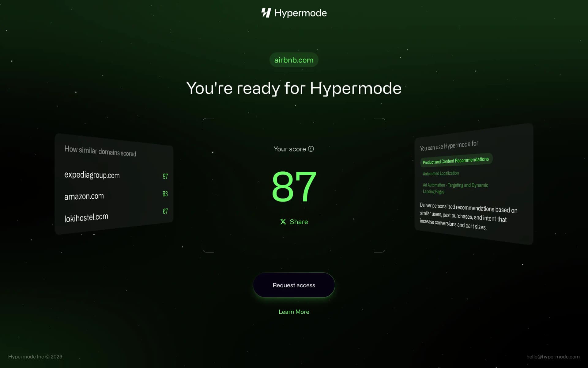Click the score 67 value
Image resolution: width=588 pixels, height=368 pixels.
coord(165,211)
